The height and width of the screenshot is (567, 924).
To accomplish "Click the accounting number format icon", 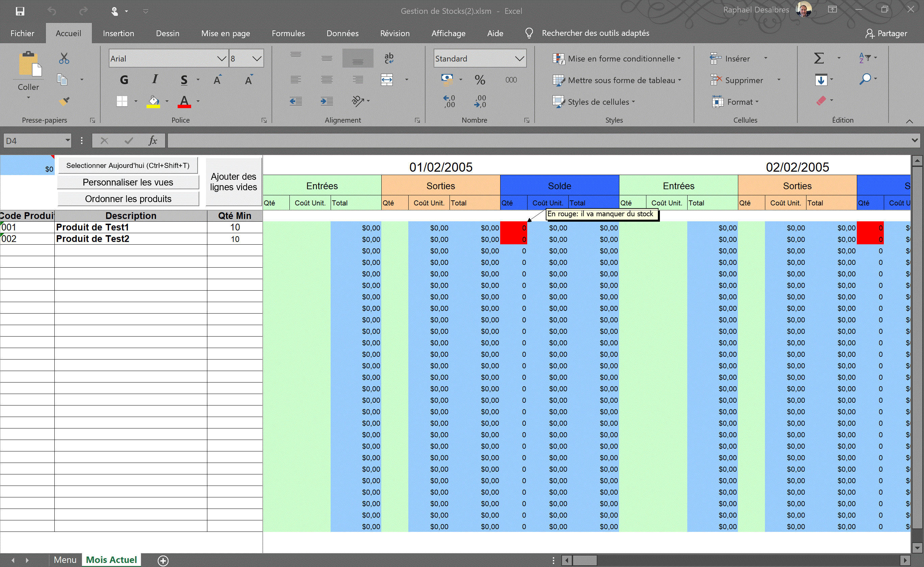I will [x=447, y=79].
